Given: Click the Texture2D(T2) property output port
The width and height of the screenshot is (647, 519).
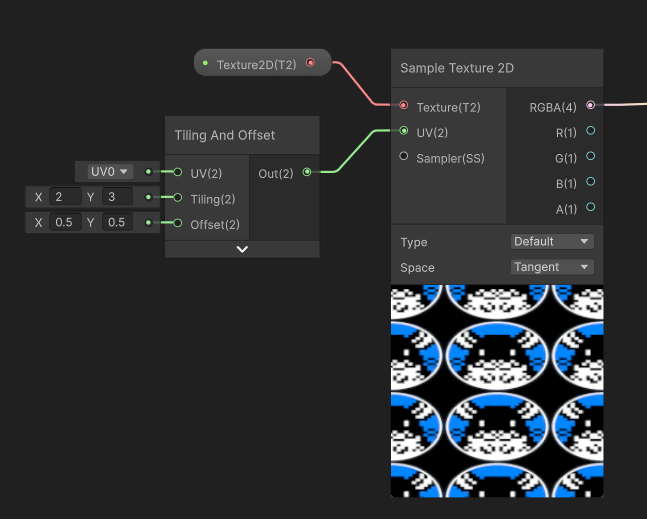Looking at the screenshot, I should click(x=310, y=63).
